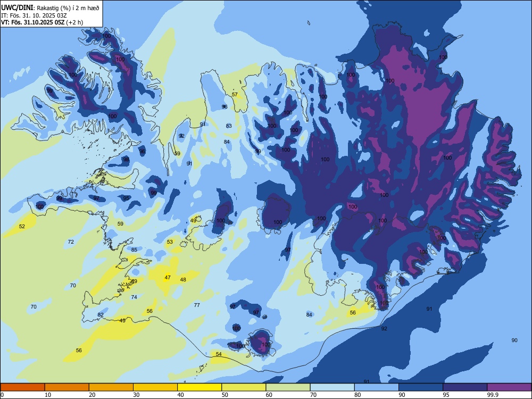Click the humidity value 57 on the map
This screenshot has height=399, width=532.
pos(235,95)
